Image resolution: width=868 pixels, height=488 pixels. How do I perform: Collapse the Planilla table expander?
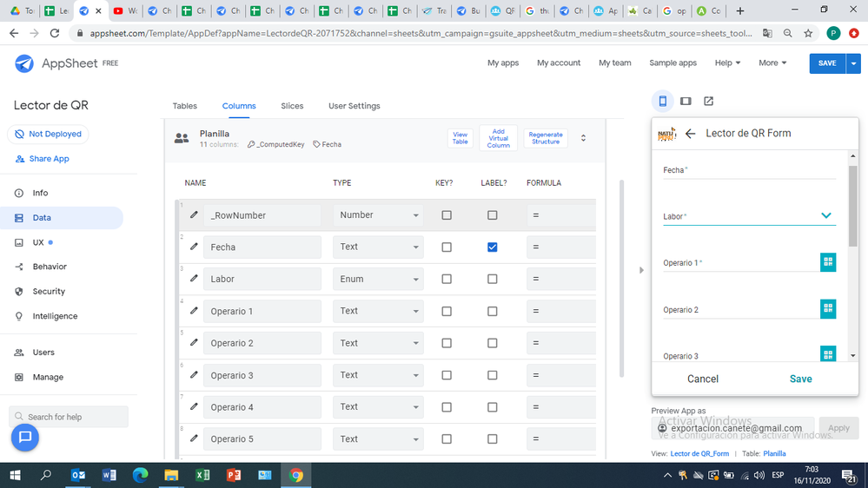pos(583,138)
